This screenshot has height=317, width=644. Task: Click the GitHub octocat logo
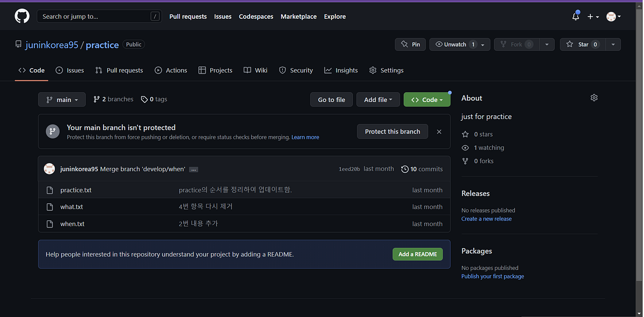(x=22, y=17)
